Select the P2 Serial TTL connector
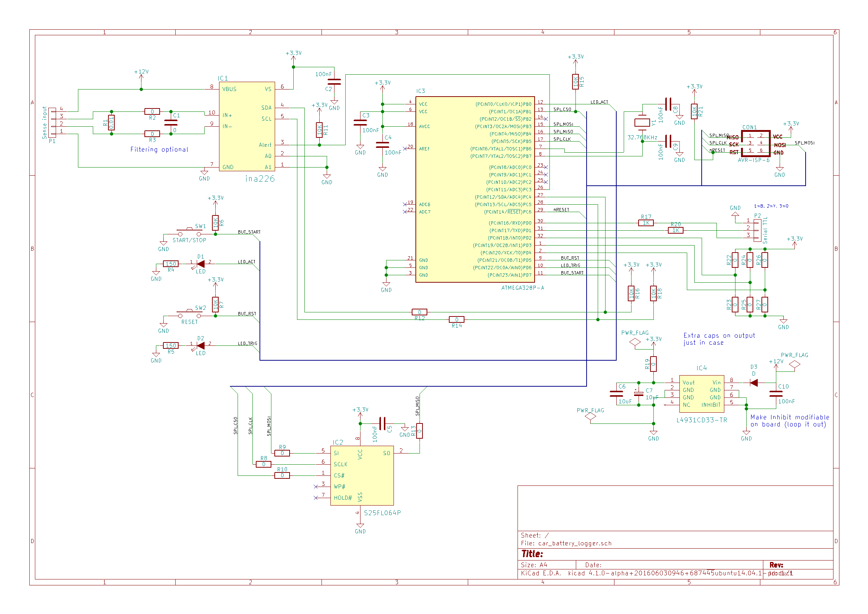 click(757, 230)
